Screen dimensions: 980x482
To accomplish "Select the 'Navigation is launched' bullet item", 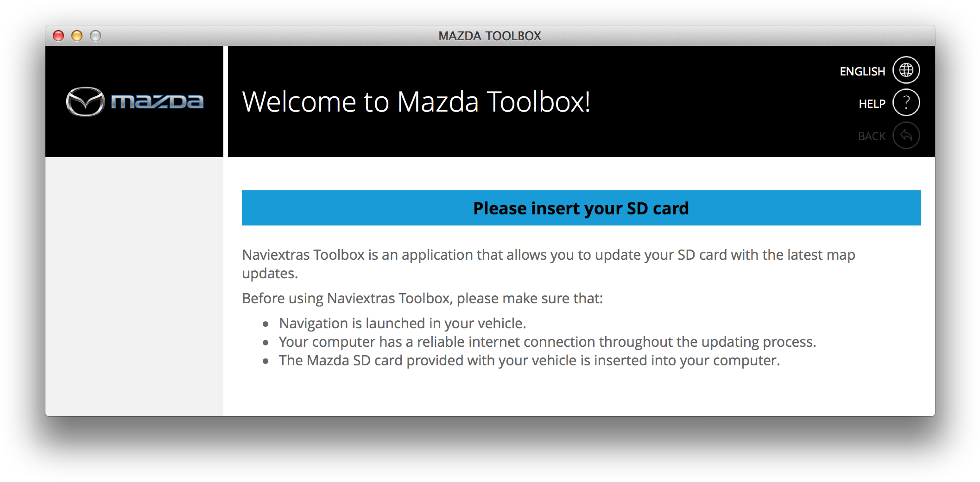I will (402, 323).
